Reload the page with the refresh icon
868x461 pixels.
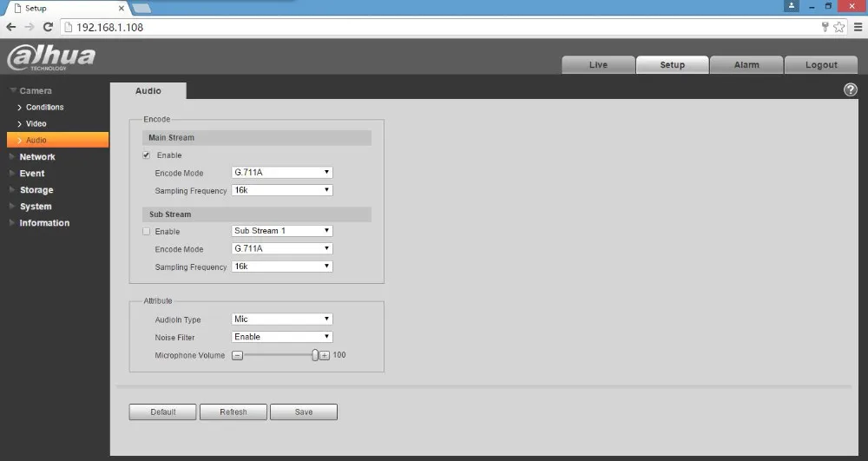(x=48, y=27)
